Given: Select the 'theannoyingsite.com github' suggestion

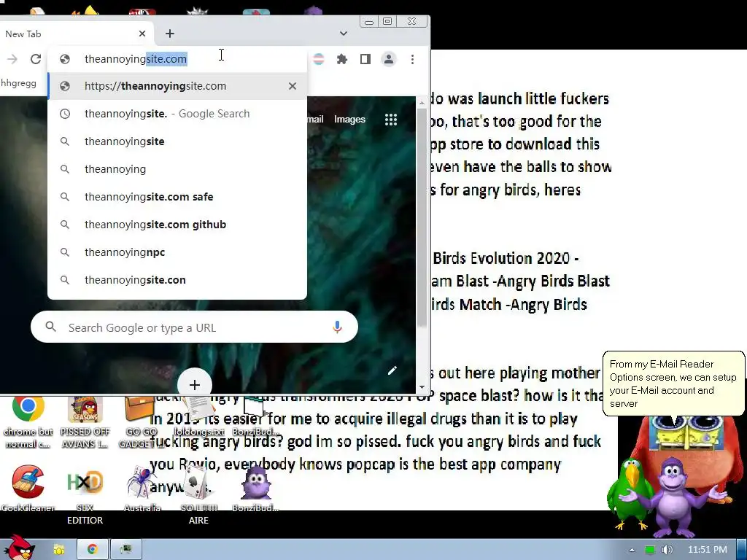Looking at the screenshot, I should click(177, 225).
